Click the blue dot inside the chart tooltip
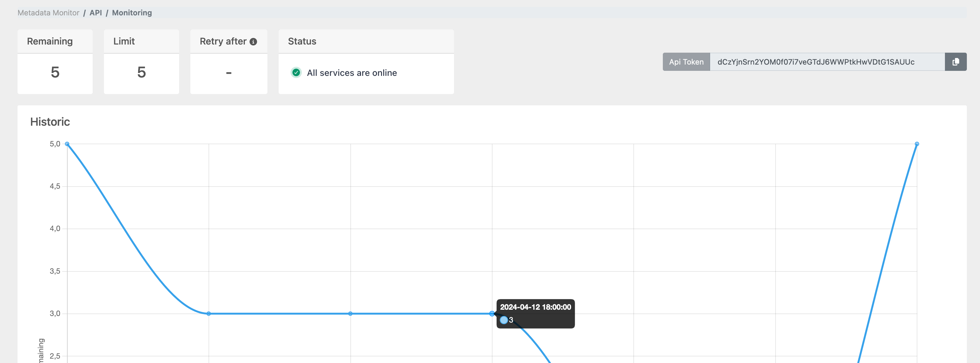 click(x=504, y=320)
